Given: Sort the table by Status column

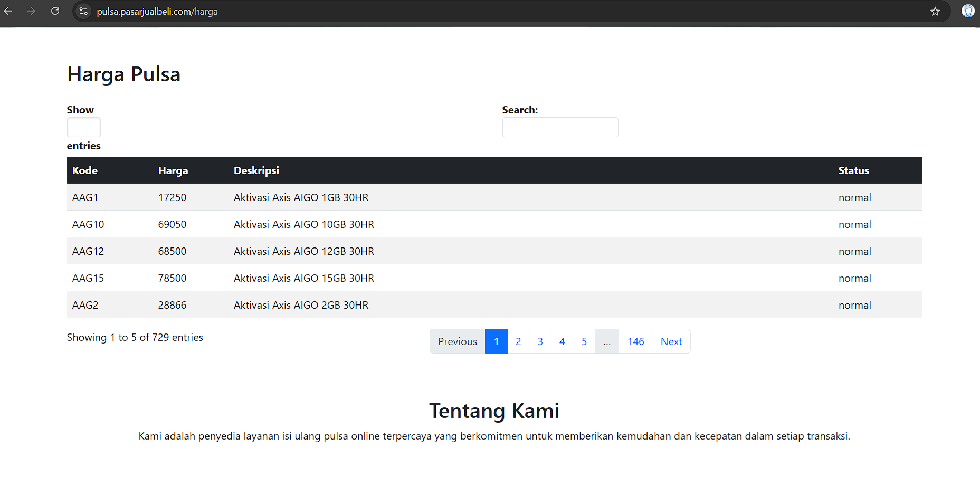Looking at the screenshot, I should pos(854,170).
